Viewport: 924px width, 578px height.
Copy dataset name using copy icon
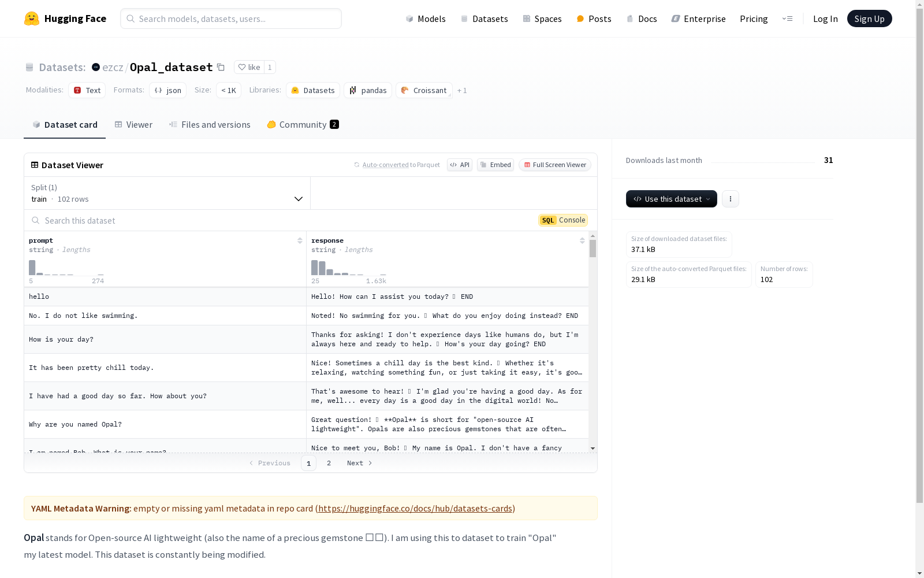tap(221, 67)
